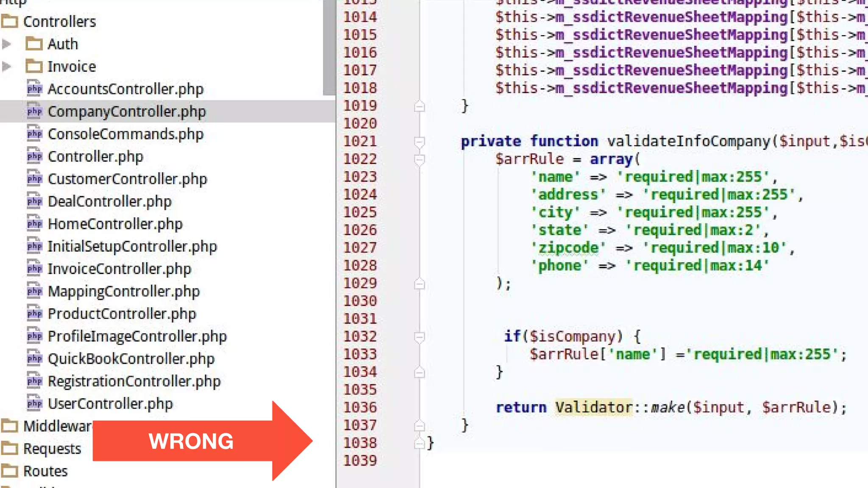Image resolution: width=868 pixels, height=488 pixels.
Task: Click PHP icon beside ConsoleCommands.php
Action: coord(34,133)
